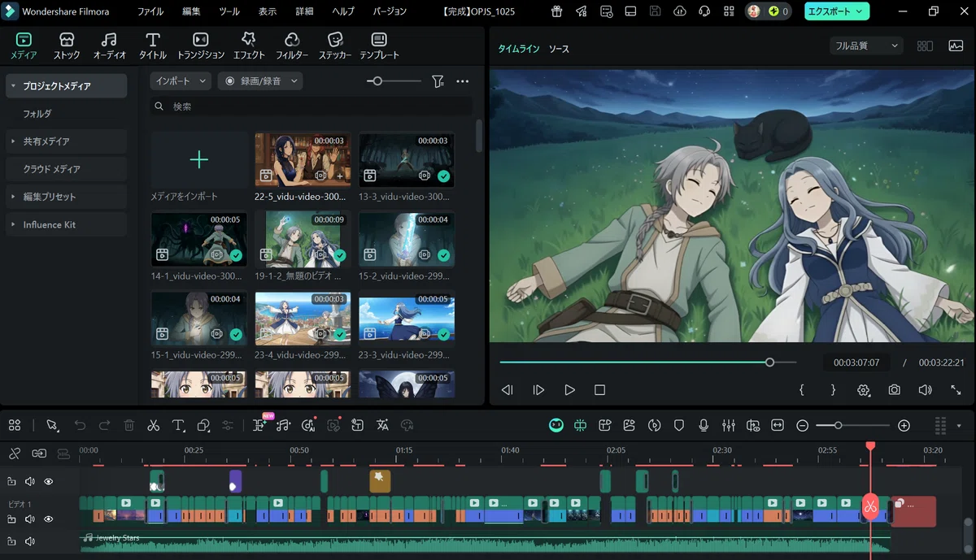Open the preview settings gear icon
Image resolution: width=976 pixels, height=560 pixels.
click(864, 390)
